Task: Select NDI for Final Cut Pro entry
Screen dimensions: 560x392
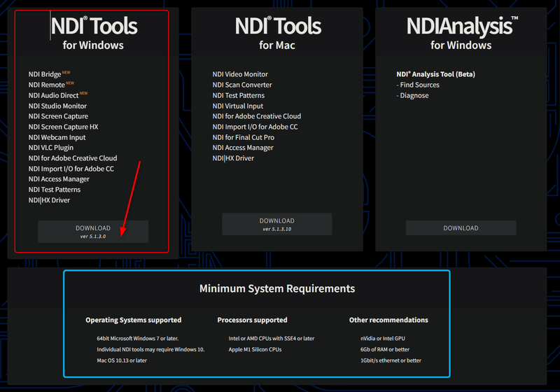Action: point(243,137)
